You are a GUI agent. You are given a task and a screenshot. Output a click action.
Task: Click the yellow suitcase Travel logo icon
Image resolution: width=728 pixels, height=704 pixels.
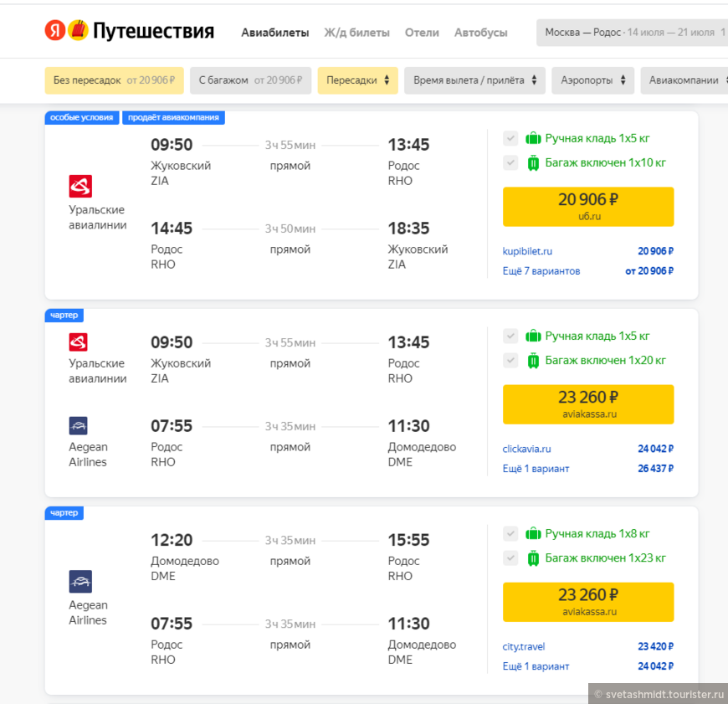pyautogui.click(x=78, y=30)
